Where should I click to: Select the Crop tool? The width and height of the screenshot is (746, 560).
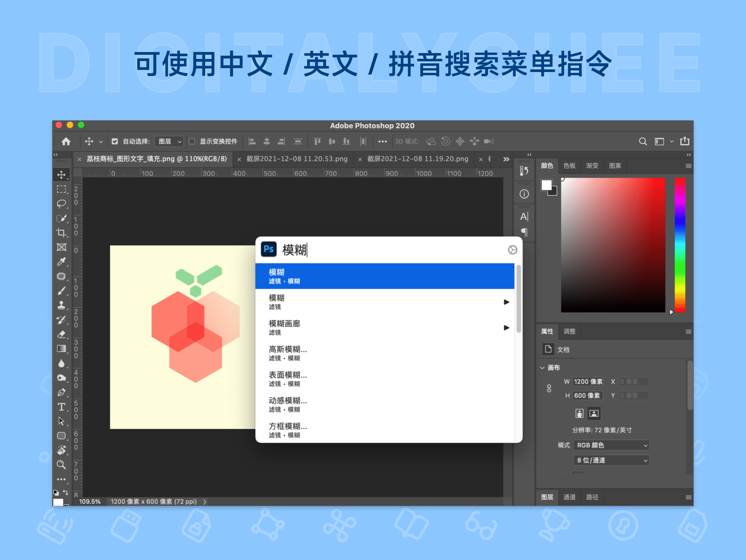pyautogui.click(x=62, y=233)
